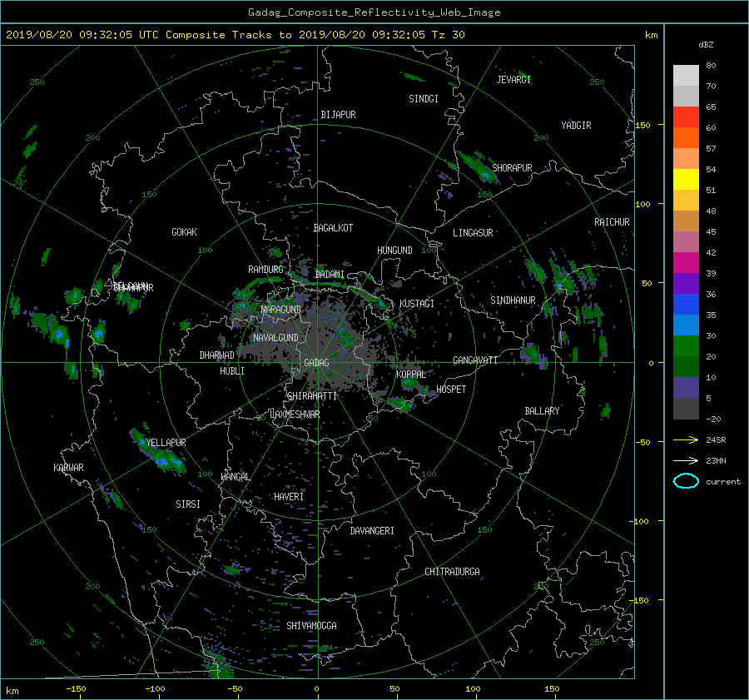Click the BAGALKOT label

333,228
